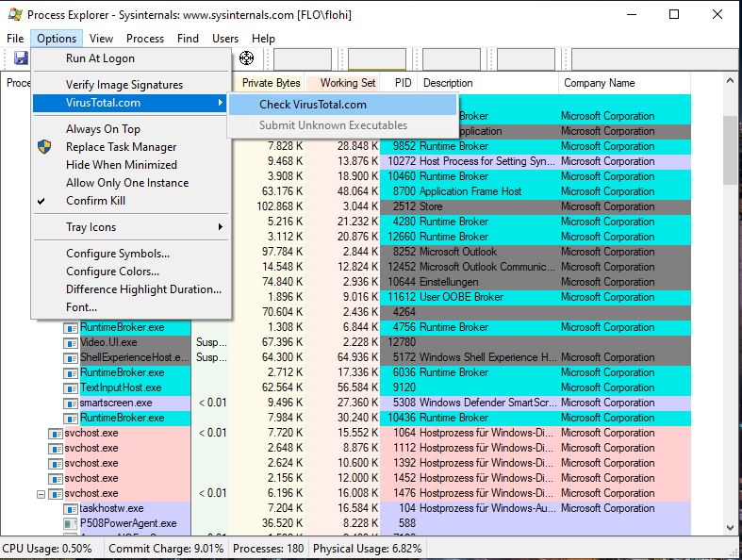This screenshot has height=560, width=742.
Task: Expand the Tray Icons submenu
Action: [131, 227]
